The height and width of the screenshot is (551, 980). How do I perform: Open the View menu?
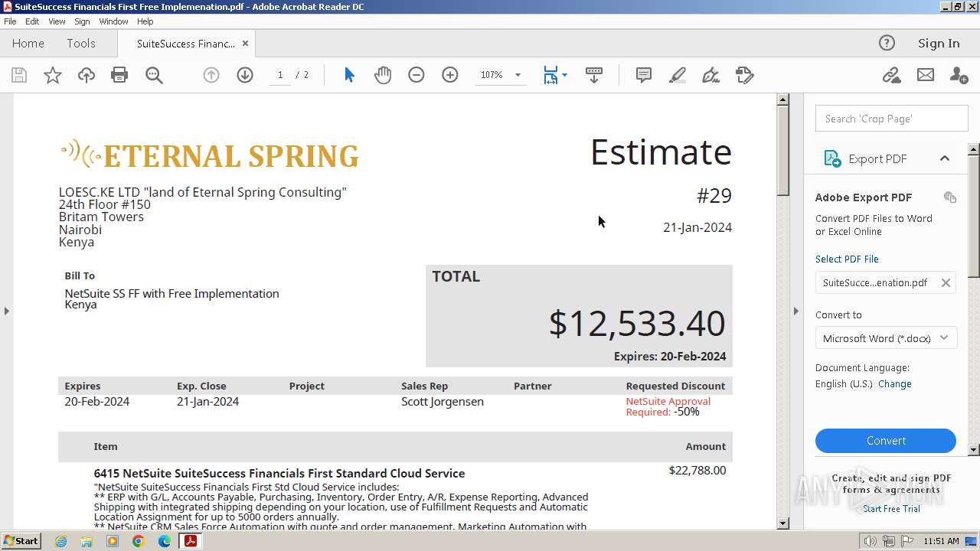57,21
